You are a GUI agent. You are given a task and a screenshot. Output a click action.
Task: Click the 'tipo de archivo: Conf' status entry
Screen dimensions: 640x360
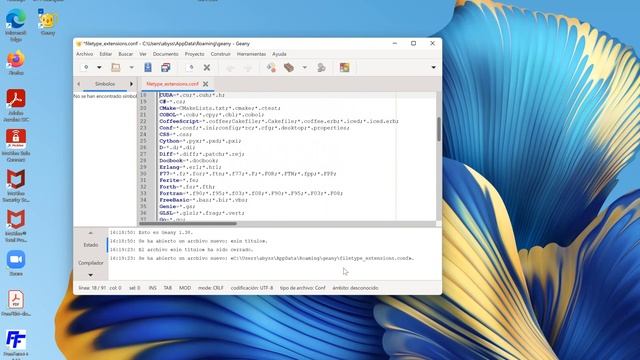click(302, 288)
